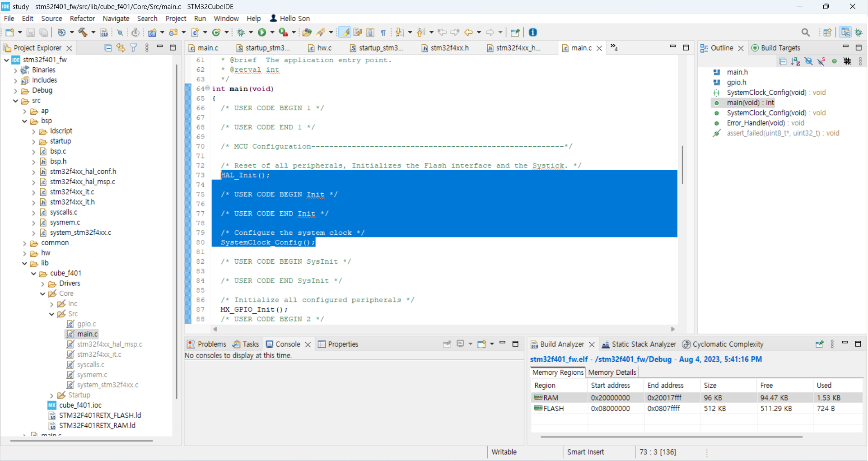This screenshot has height=461, width=868.
Task: Expand the Binaries folder
Action: tap(15, 70)
